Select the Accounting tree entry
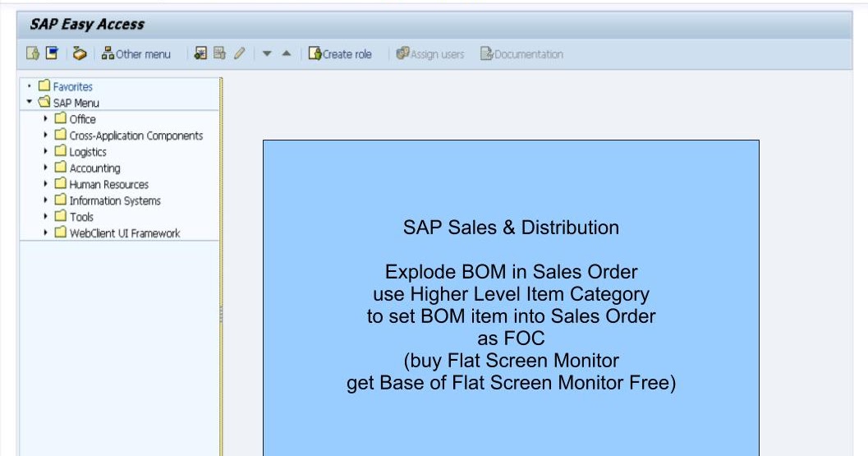Image resolution: width=868 pixels, height=456 pixels. 94,168
